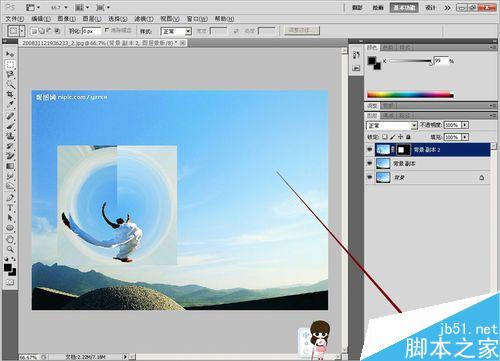Image resolution: width=500 pixels, height=361 pixels.
Task: Open the 文件(F) menu
Action: (x=15, y=19)
